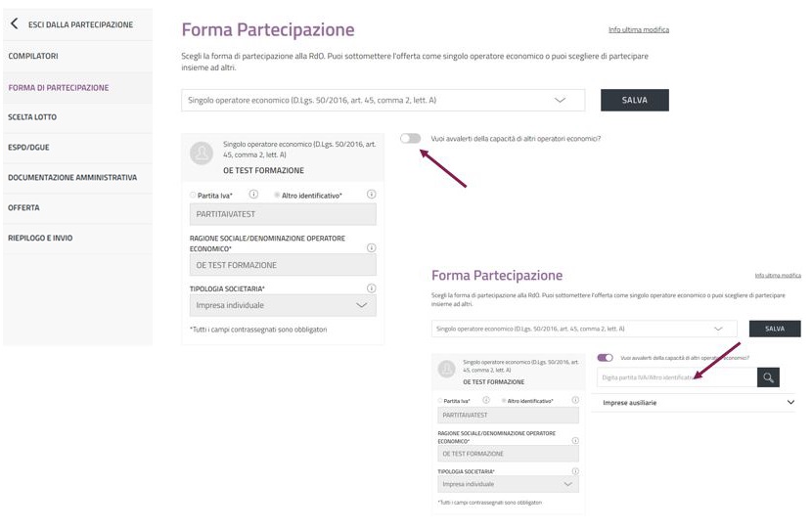Viewport: 812px width, 530px height.
Task: Click info icon for Ragione Sociale in larger form
Action: tap(371, 247)
